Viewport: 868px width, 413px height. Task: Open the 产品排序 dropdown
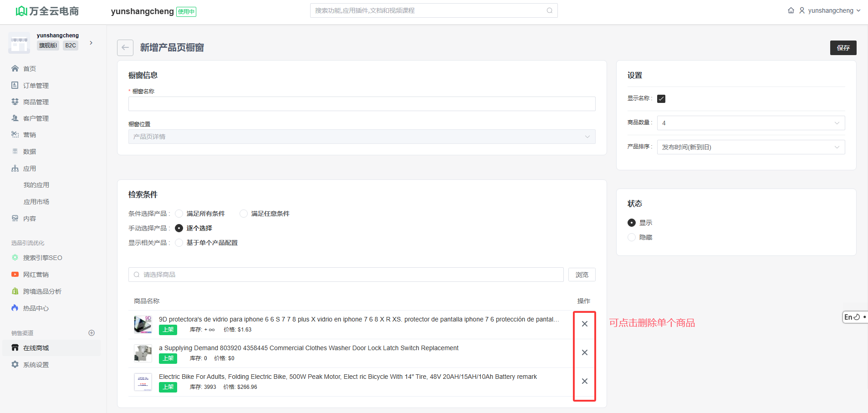[751, 147]
